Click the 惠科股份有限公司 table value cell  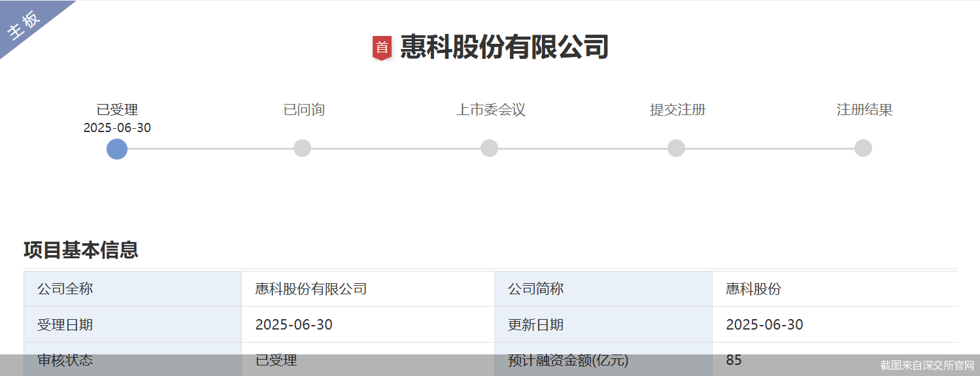(368, 288)
